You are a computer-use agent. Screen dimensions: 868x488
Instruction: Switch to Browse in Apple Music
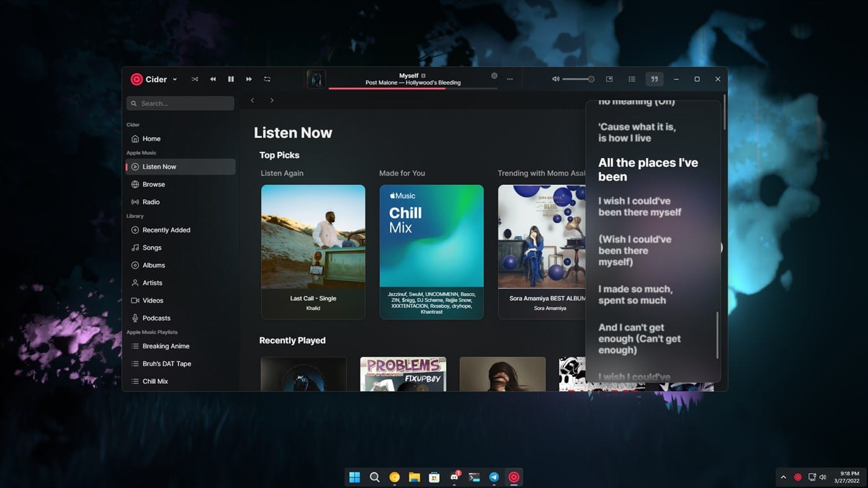pyautogui.click(x=153, y=184)
